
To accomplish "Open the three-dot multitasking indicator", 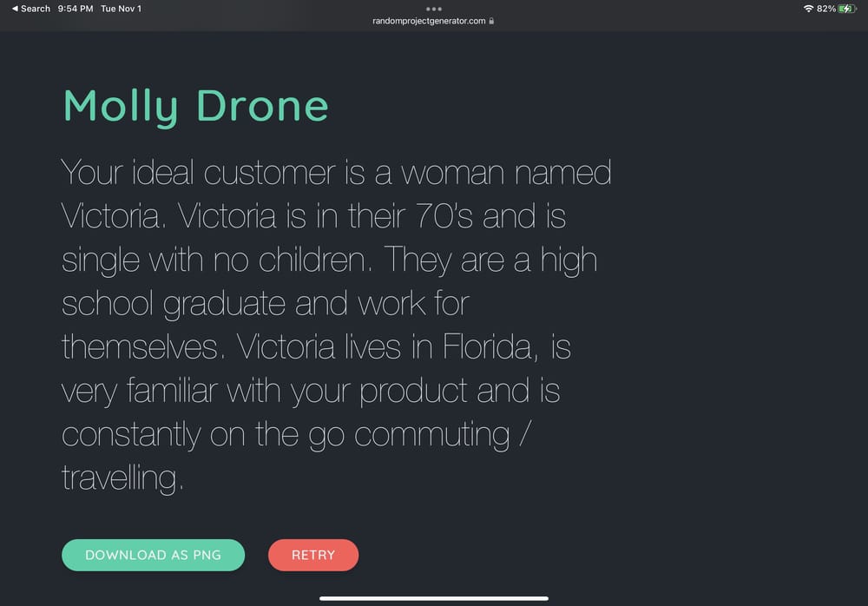I will 433,8.
